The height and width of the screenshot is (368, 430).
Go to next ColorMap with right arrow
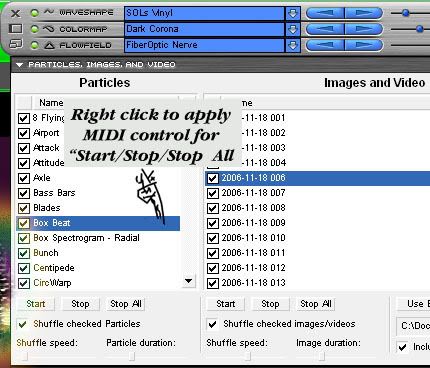(364, 29)
